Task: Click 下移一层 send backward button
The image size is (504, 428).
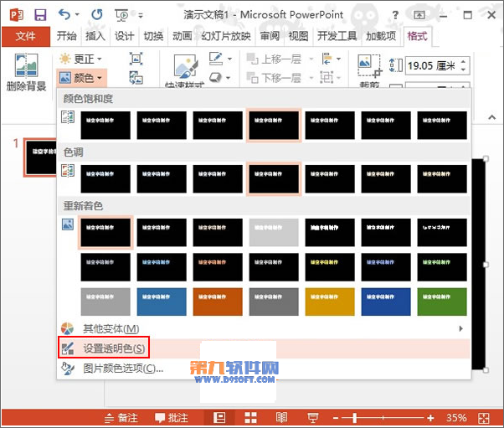Action: point(274,78)
